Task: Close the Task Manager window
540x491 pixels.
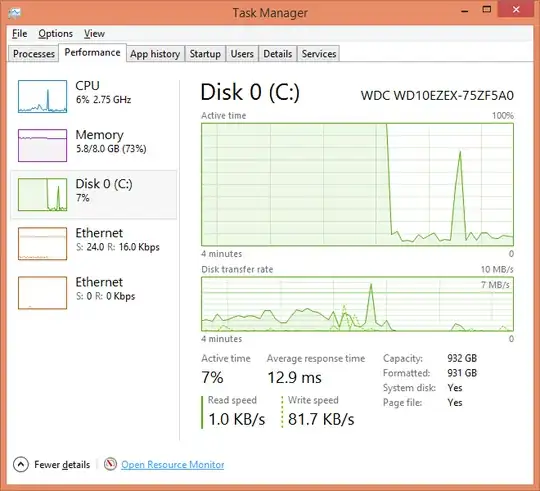Action: coord(516,10)
